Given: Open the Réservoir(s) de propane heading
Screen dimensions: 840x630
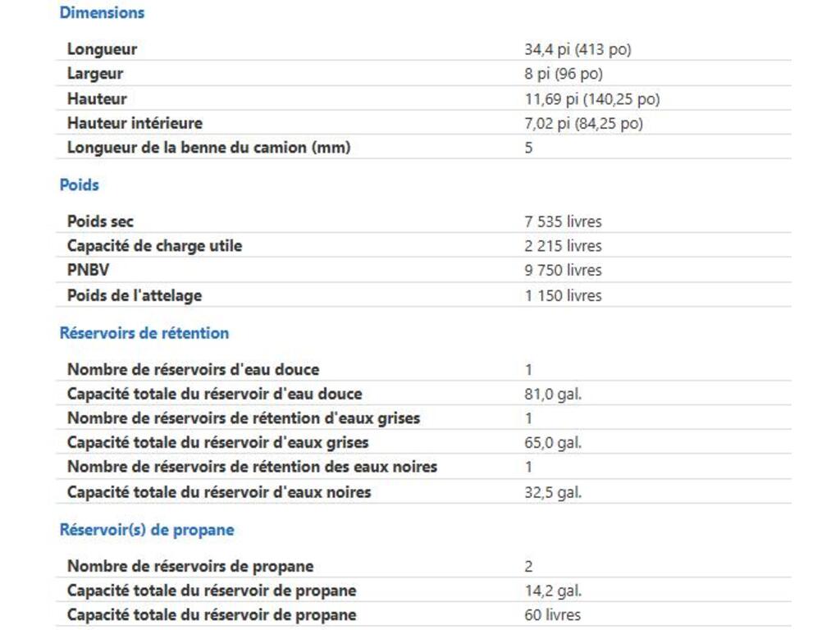Looking at the screenshot, I should tap(147, 531).
